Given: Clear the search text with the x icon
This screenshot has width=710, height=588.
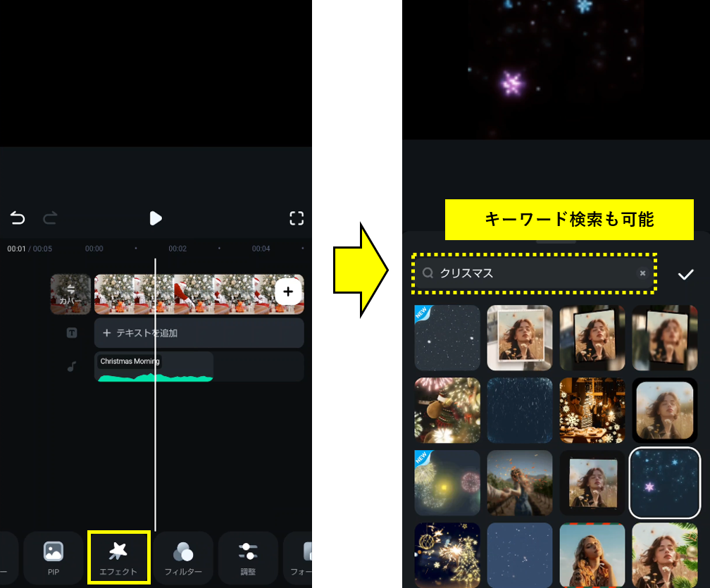Looking at the screenshot, I should click(x=642, y=273).
